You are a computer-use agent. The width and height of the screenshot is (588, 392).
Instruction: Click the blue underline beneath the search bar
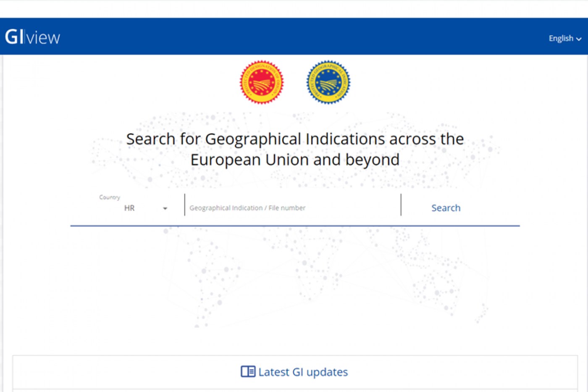(295, 226)
